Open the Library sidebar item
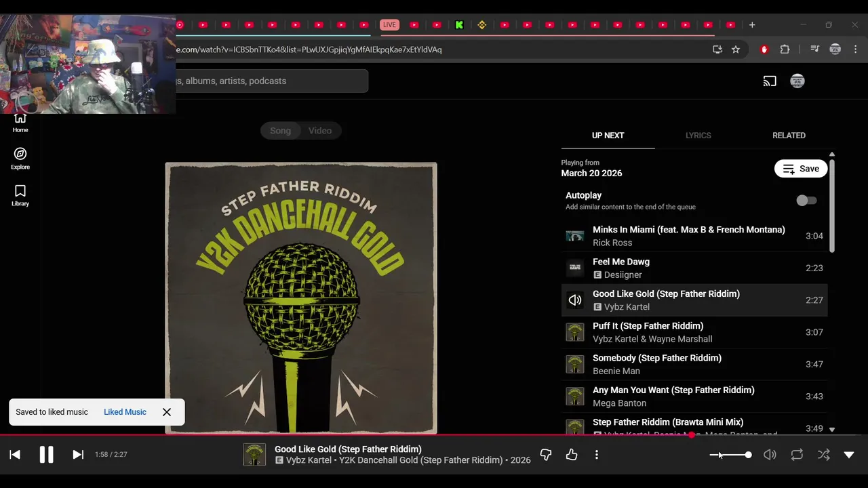Image resolution: width=868 pixels, height=488 pixels. (20, 196)
